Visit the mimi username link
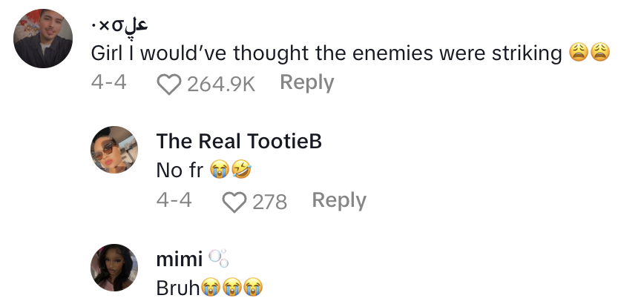The width and height of the screenshot is (644, 304). pos(180,259)
